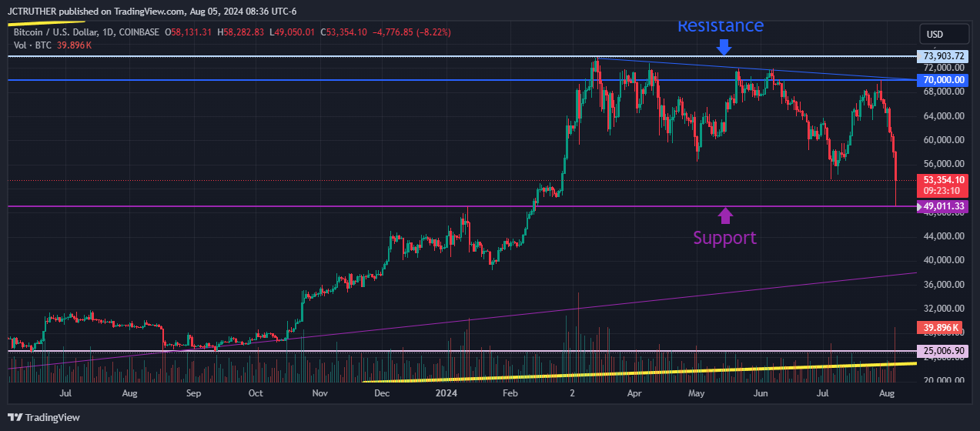This screenshot has width=980, height=431.
Task: Click the 64,000.00 price axis label
Action: tap(944, 116)
